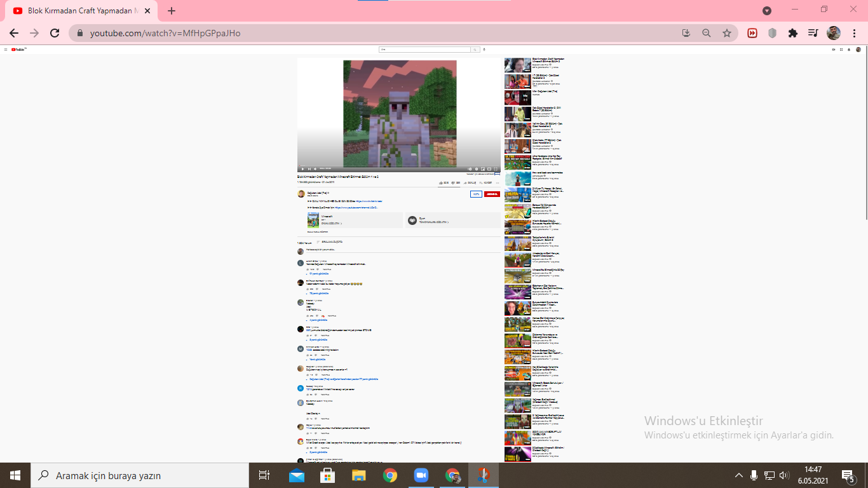Click the YouTube search magnifier button
Image resolution: width=868 pixels, height=488 pixels.
pyautogui.click(x=475, y=49)
